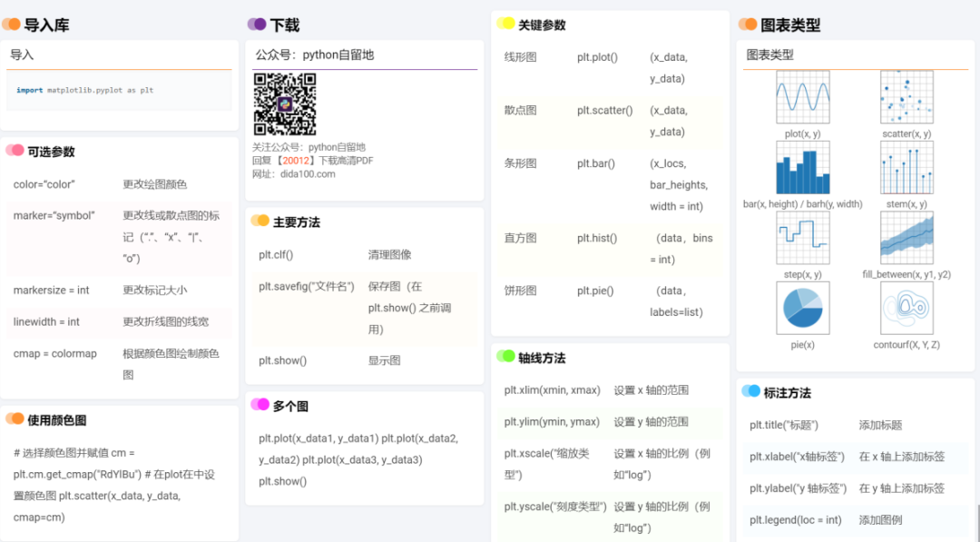Select the fill_between(x, y1, y2) icon
This screenshot has height=542, width=980.
tap(906, 239)
